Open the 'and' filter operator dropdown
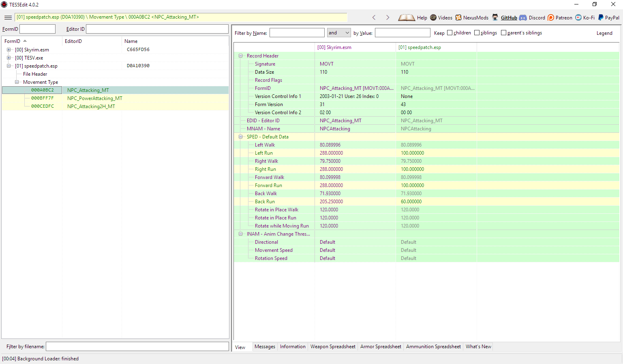The image size is (623, 364). coord(339,33)
